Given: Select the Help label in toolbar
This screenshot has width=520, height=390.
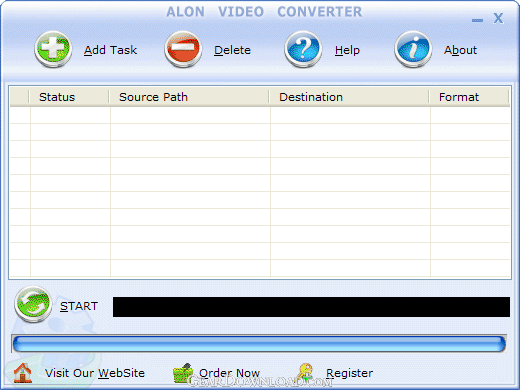Looking at the screenshot, I should pyautogui.click(x=347, y=50).
